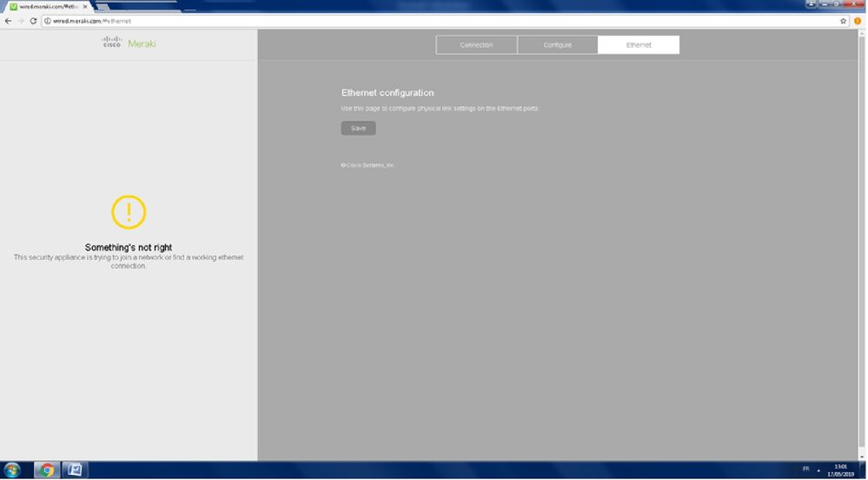The image size is (868, 480).
Task: Click the Cisco Meraki logo
Action: coord(129,43)
